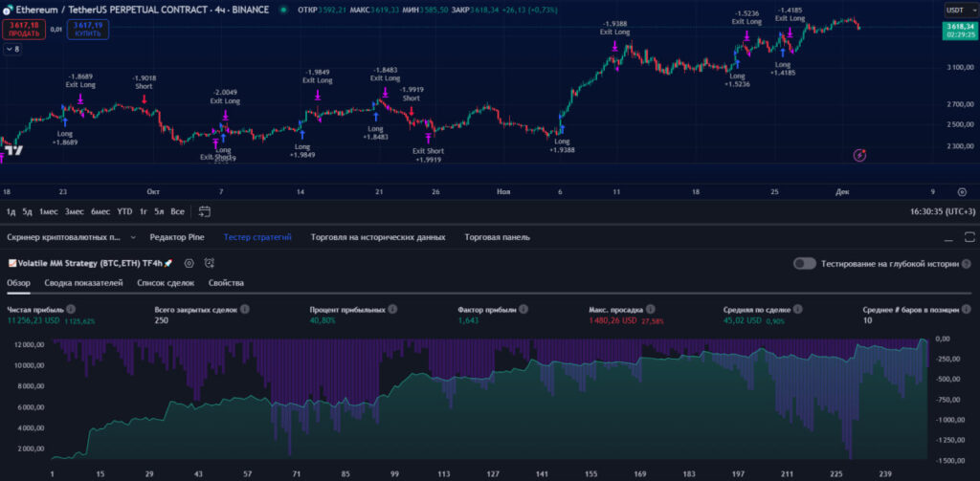Click the current price label 3618,34
This screenshot has width=980, height=481.
coord(961,26)
